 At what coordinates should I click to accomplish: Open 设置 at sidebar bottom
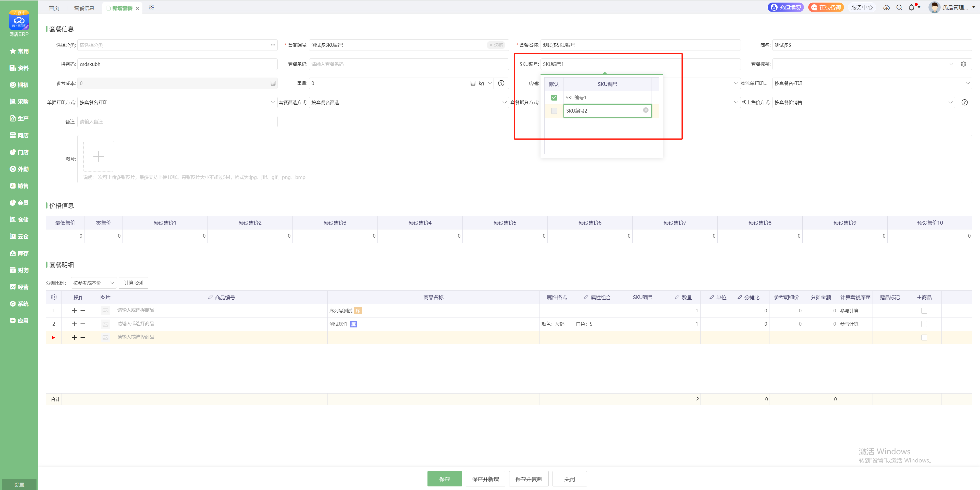19,484
